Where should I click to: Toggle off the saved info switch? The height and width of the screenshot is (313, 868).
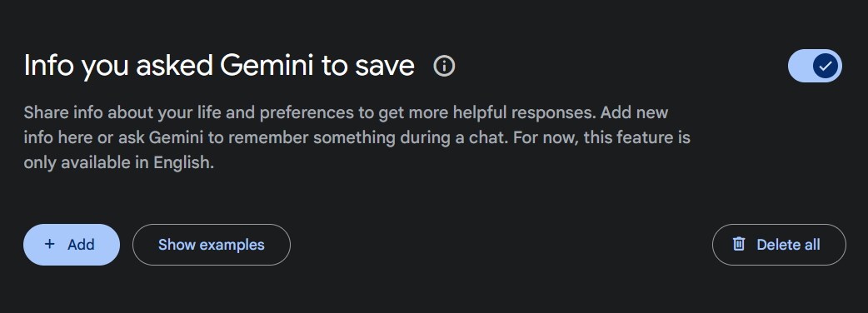[x=815, y=66]
